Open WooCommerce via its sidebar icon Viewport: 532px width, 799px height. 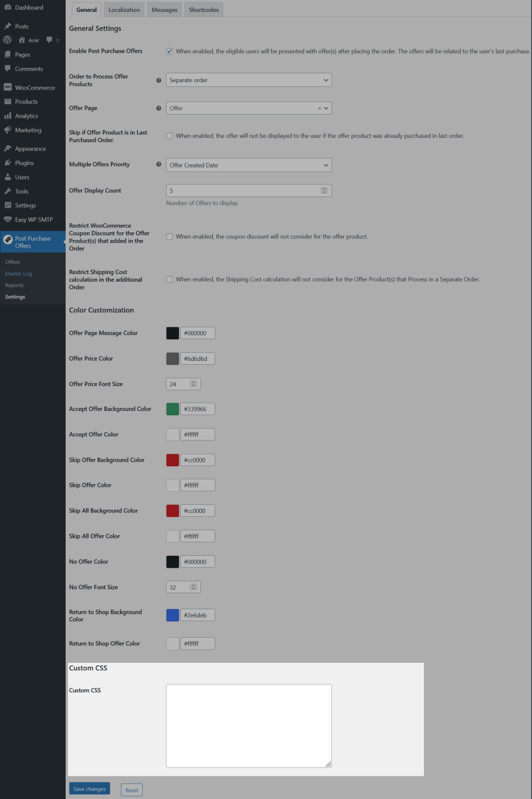click(x=8, y=87)
